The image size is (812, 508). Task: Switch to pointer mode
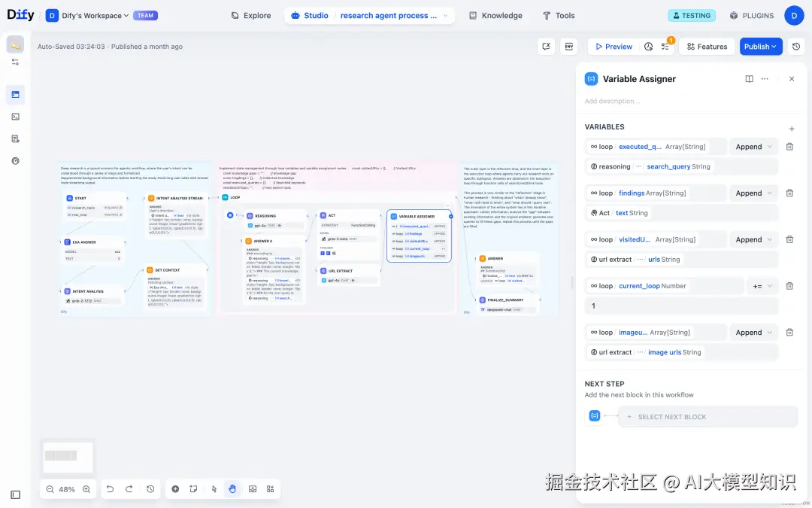[214, 489]
